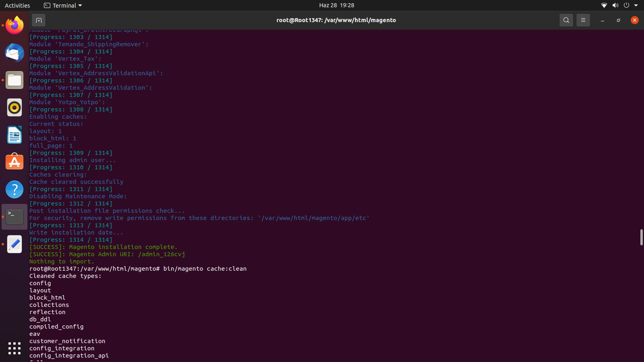
Task: Launch Firefox from the dock
Action: (x=14, y=26)
